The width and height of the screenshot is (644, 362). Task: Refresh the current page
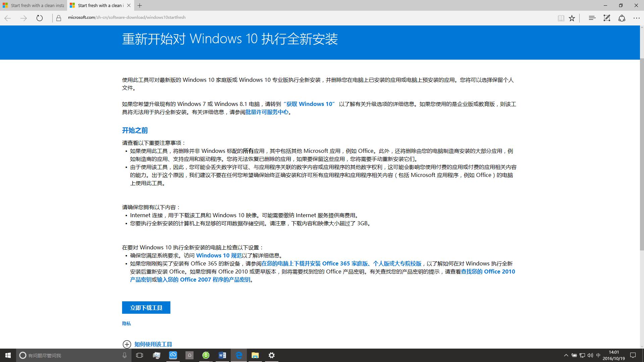click(40, 18)
